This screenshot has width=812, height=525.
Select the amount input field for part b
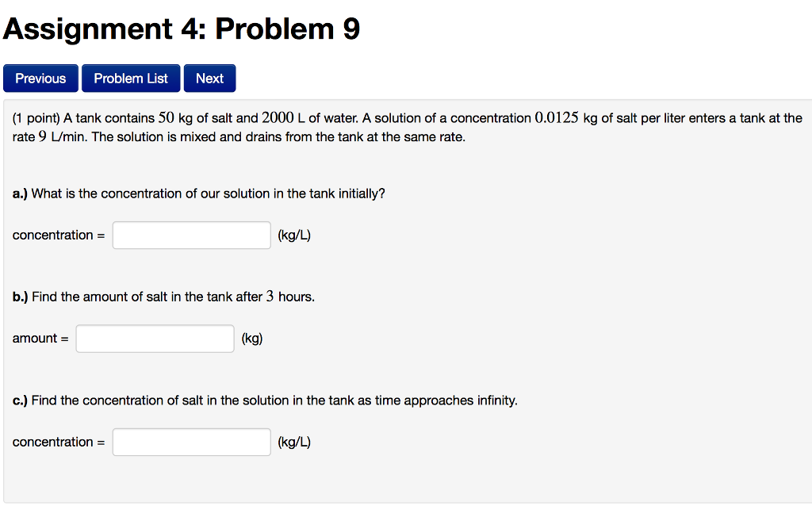point(155,338)
